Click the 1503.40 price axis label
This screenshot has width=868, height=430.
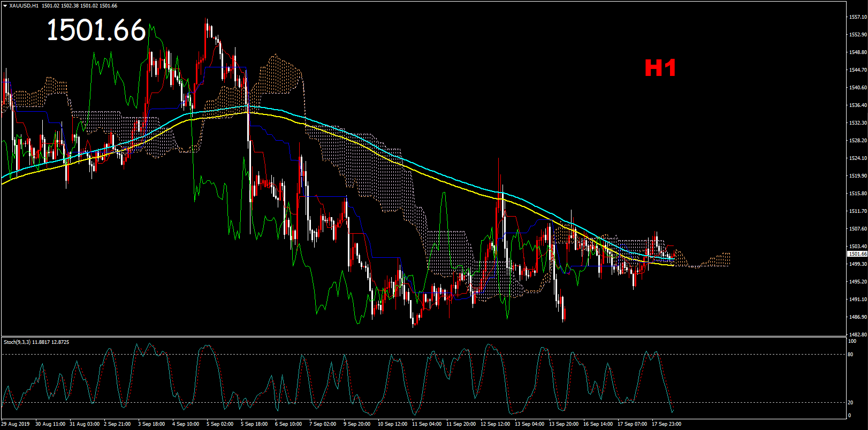tap(858, 247)
